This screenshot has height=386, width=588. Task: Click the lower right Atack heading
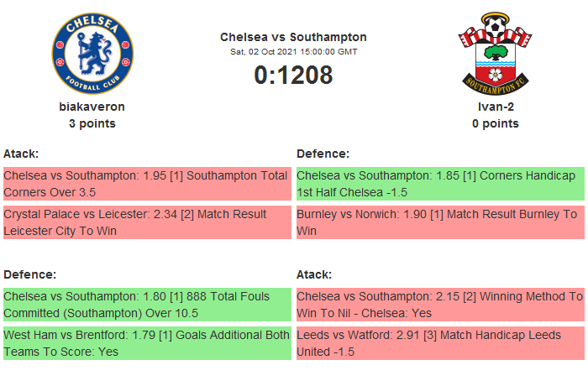tap(314, 274)
